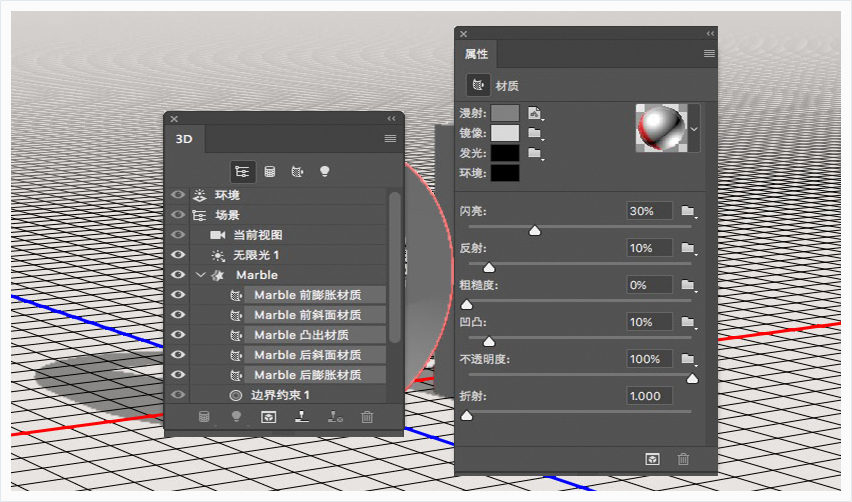
Task: Open the material preset picker dropdown arrow
Action: 694,129
